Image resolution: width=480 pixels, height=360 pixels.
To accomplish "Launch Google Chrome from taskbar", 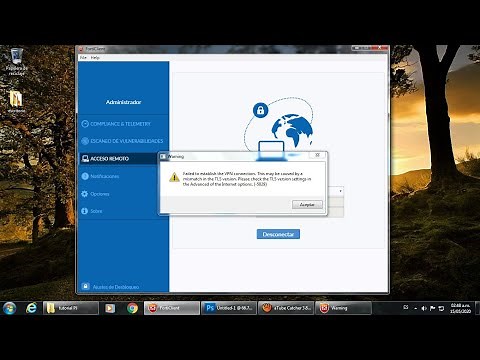I will (132, 308).
